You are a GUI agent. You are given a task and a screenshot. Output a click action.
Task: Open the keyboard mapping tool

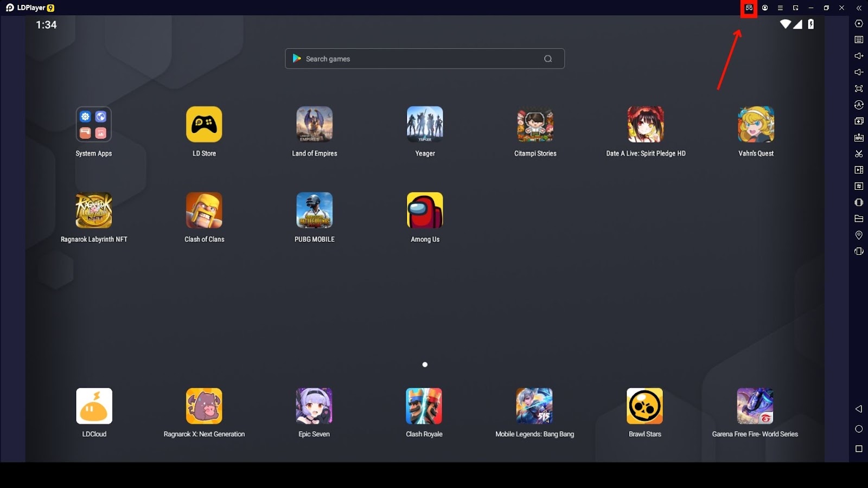click(859, 40)
